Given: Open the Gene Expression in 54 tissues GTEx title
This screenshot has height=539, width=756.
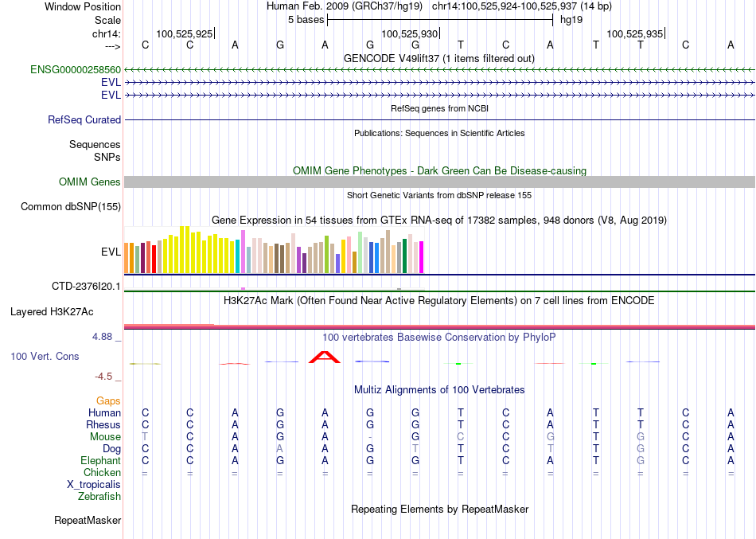Looking at the screenshot, I should coord(439,221).
